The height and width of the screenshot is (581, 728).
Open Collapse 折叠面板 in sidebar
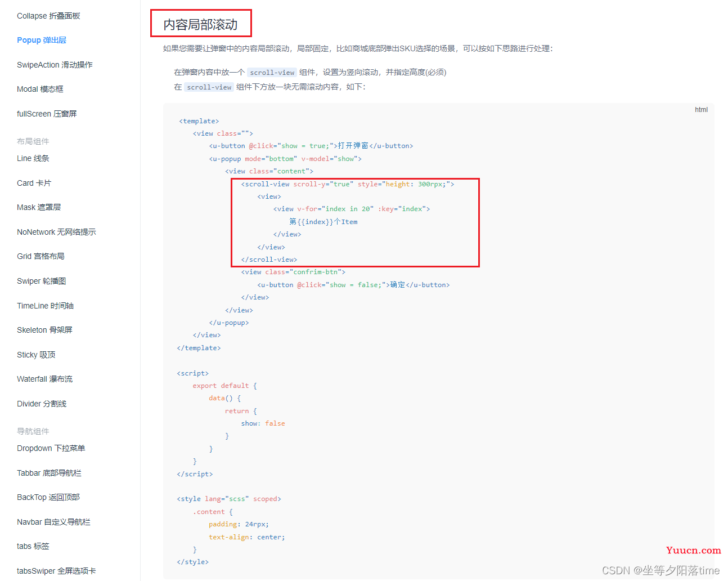tap(48, 16)
